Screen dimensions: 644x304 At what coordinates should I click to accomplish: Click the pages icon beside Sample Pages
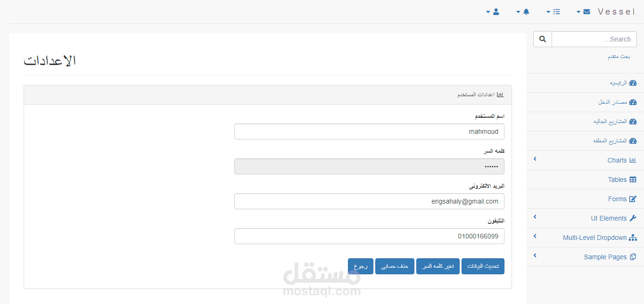tap(633, 257)
